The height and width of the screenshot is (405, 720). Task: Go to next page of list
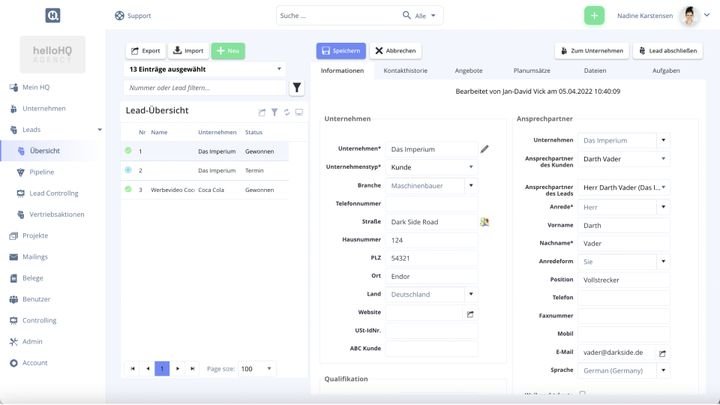pyautogui.click(x=178, y=369)
